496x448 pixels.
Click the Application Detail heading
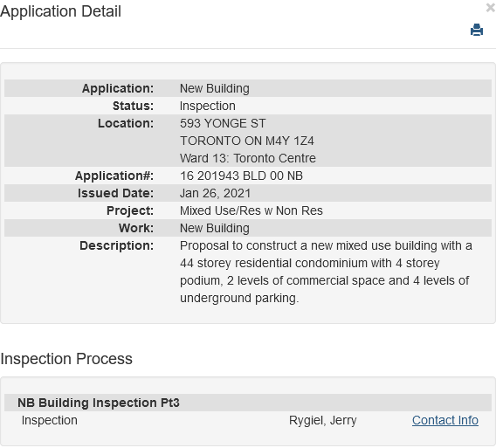(60, 11)
